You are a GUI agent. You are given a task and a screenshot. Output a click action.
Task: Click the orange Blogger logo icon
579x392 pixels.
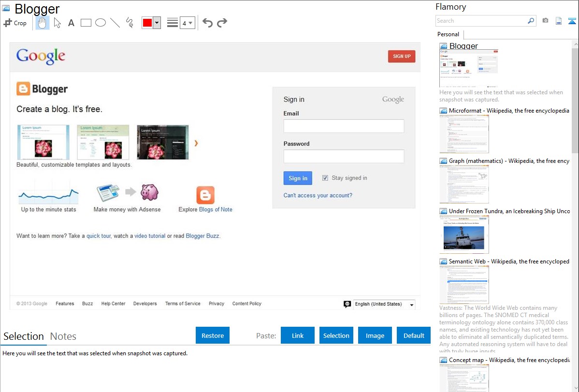pyautogui.click(x=23, y=89)
